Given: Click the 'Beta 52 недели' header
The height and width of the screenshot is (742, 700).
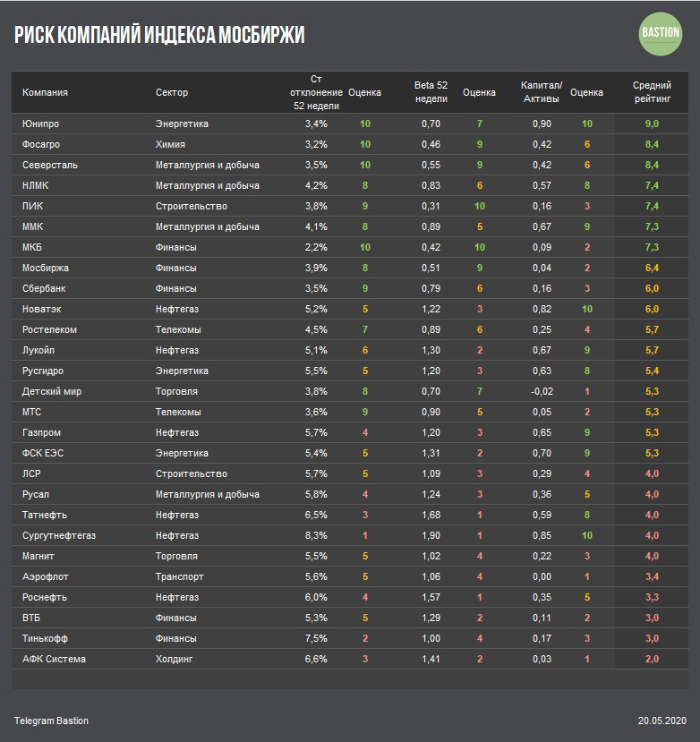Looking at the screenshot, I should (431, 92).
